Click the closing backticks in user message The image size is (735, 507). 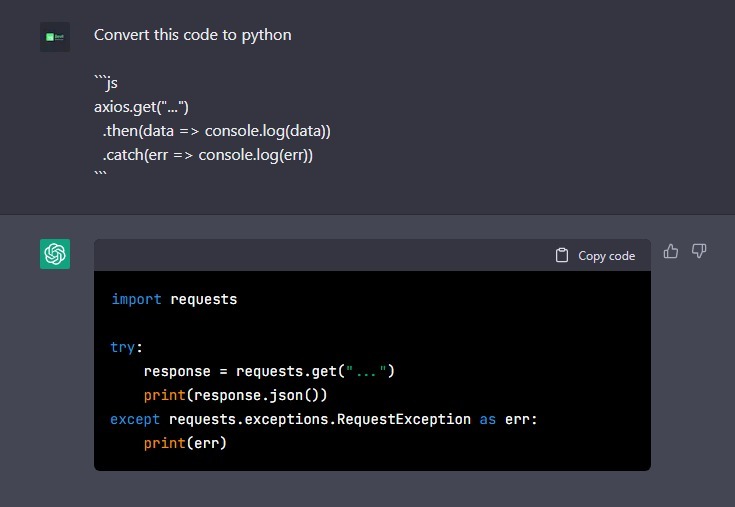tap(100, 173)
